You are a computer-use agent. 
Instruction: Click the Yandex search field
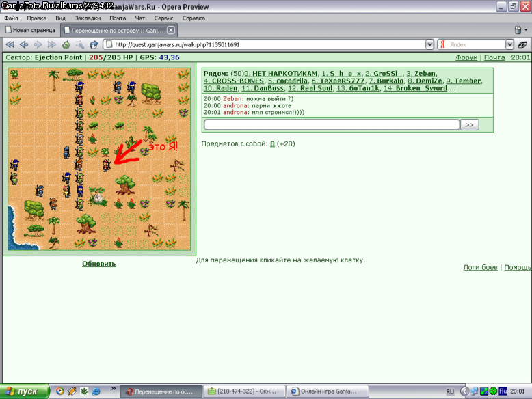pyautogui.click(x=477, y=44)
